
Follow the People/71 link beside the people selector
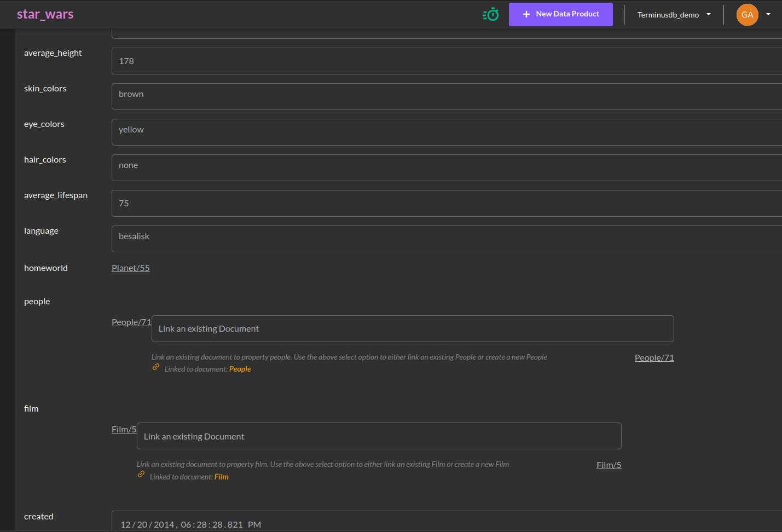[x=131, y=322]
